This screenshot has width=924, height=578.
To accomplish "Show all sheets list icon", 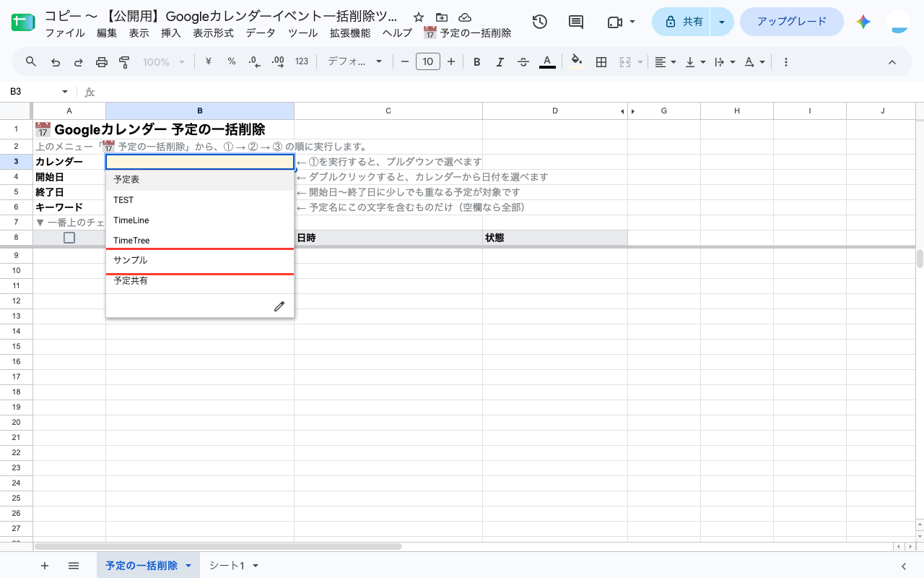I will 74,566.
